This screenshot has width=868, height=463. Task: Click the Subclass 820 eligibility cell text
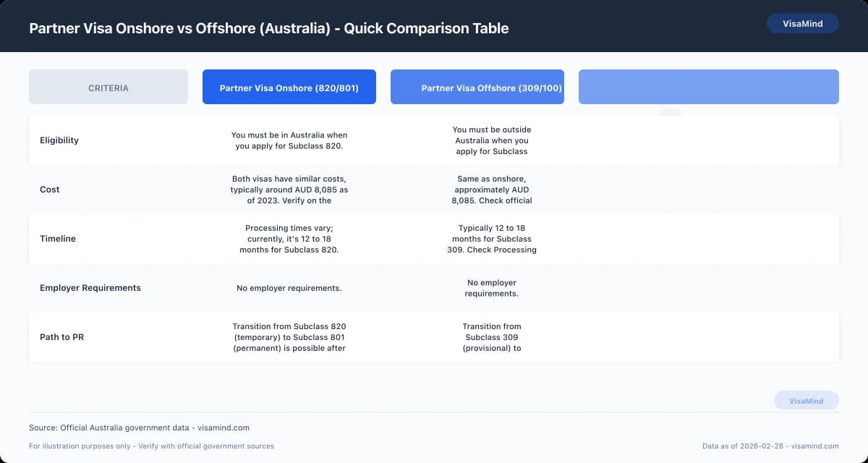[x=289, y=140]
